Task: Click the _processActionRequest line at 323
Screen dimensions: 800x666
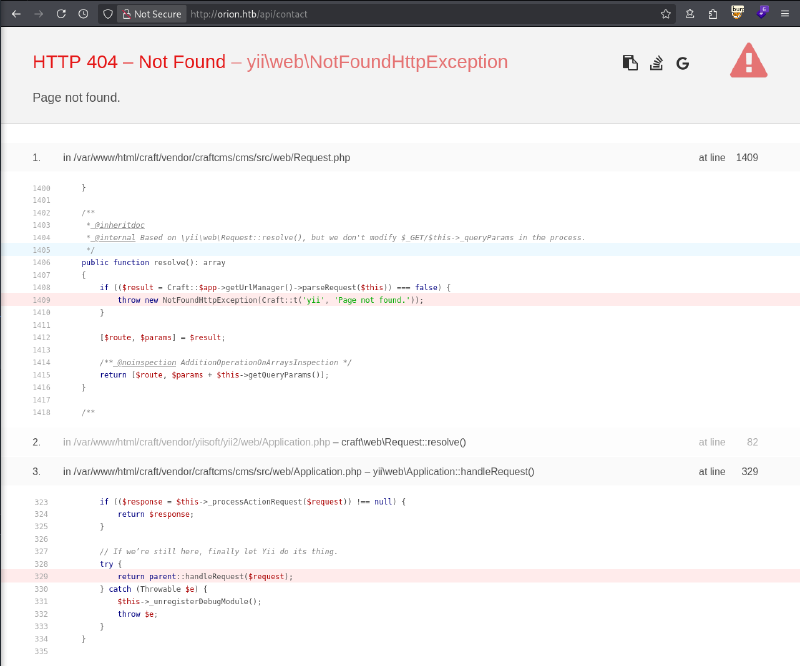Action: [x=253, y=502]
